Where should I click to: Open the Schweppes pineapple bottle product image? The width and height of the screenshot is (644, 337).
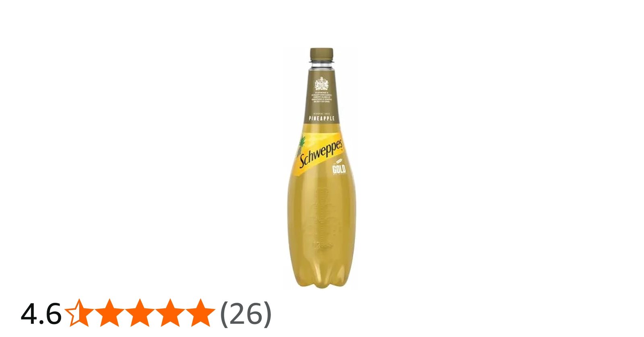pyautogui.click(x=322, y=168)
